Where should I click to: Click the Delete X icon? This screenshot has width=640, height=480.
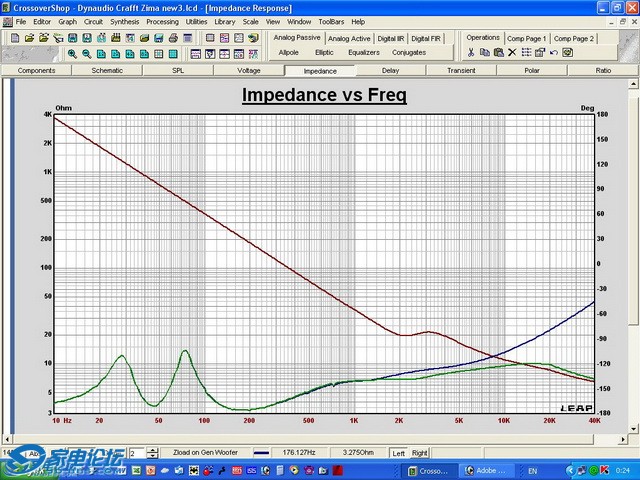pos(512,52)
